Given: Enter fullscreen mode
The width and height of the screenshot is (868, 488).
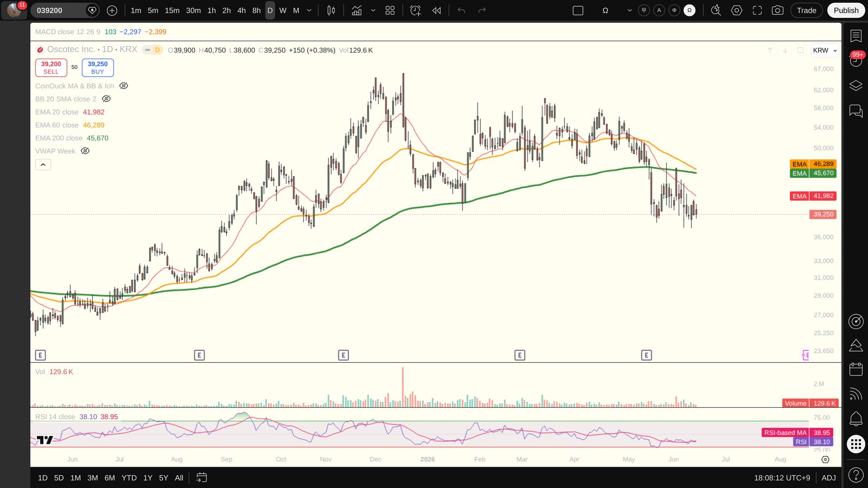Looking at the screenshot, I should pyautogui.click(x=757, y=10).
